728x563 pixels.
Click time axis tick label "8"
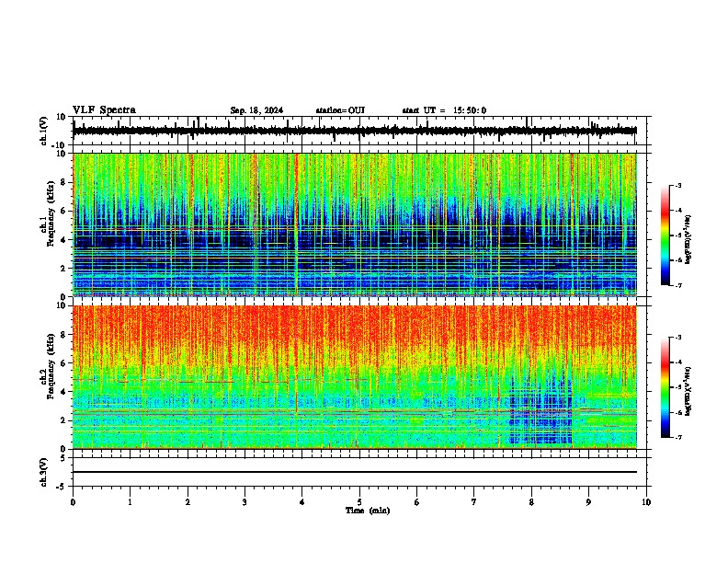tap(531, 502)
